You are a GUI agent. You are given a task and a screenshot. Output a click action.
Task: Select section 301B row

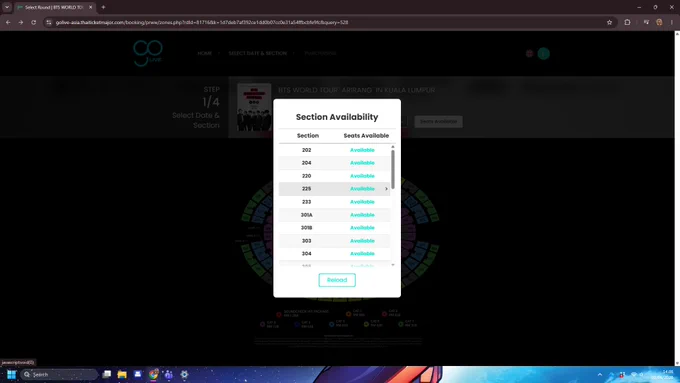click(334, 228)
